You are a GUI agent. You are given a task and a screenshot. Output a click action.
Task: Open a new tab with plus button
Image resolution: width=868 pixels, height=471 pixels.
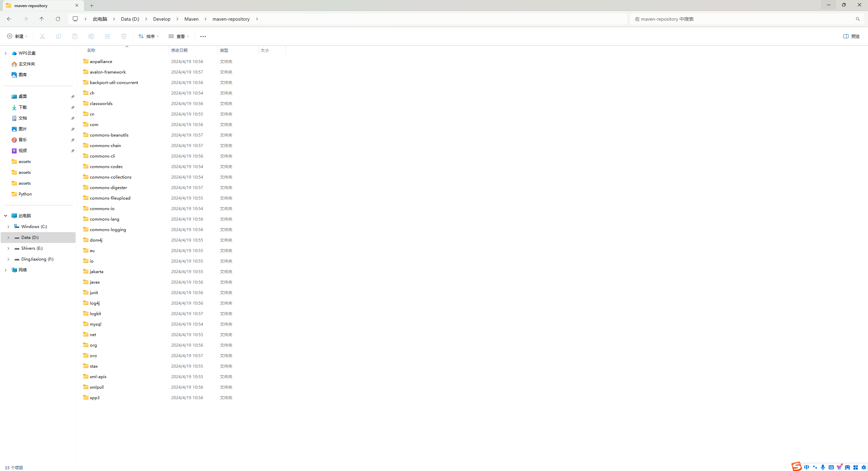[x=92, y=5]
